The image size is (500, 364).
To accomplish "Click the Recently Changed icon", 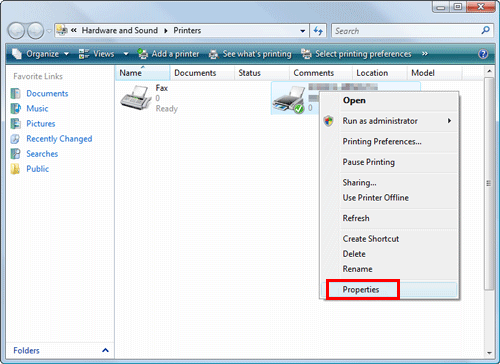I will (x=15, y=139).
